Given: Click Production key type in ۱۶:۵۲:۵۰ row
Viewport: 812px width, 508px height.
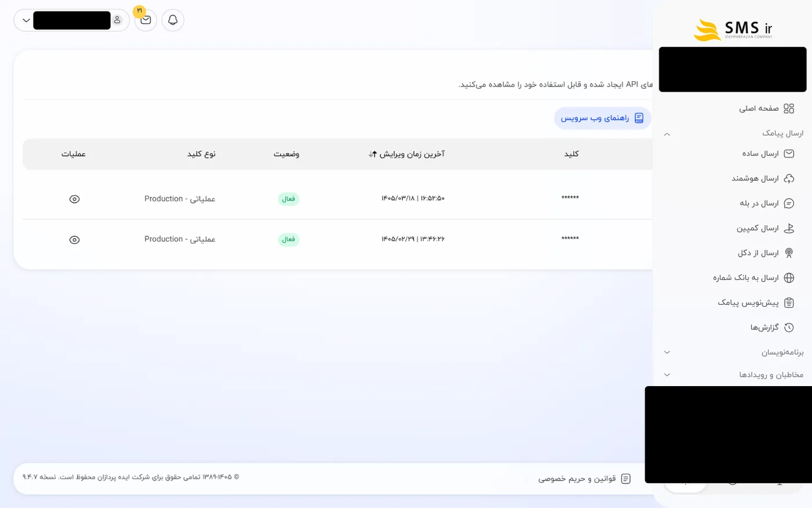Looking at the screenshot, I should click(x=180, y=199).
